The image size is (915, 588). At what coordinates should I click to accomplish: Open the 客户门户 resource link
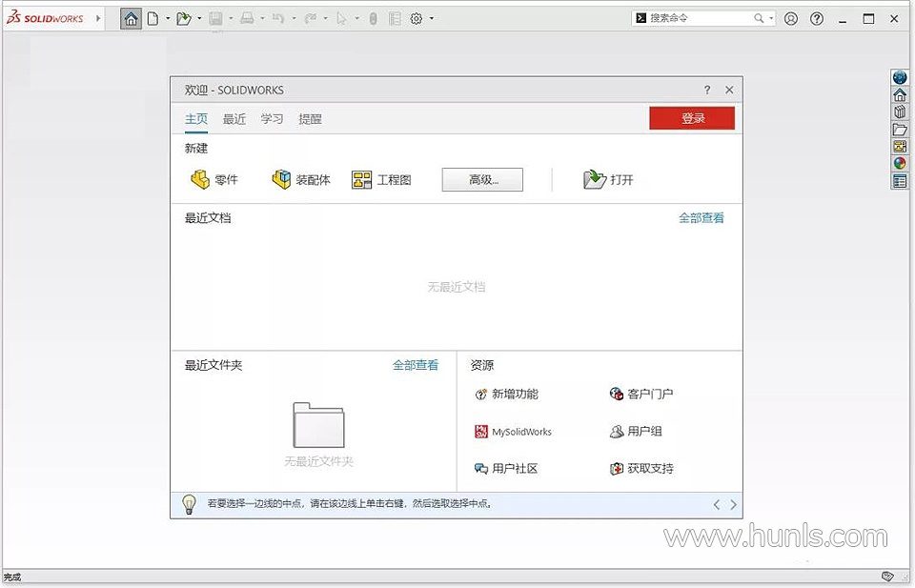641,395
